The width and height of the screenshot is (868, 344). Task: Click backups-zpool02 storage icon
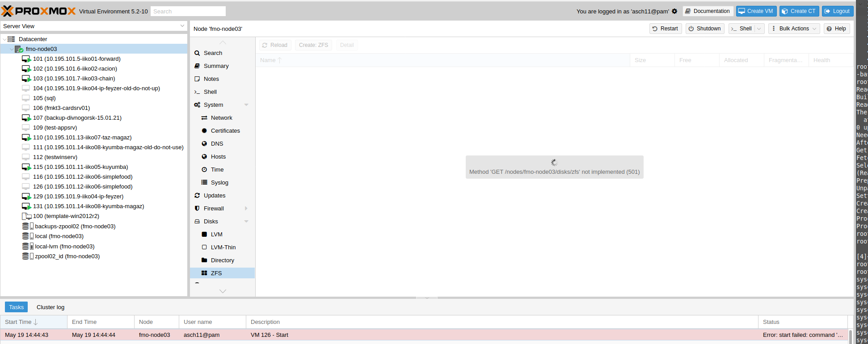tap(28, 227)
